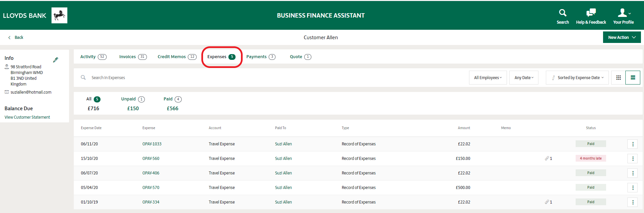
Task: Edit customer info with pencil icon
Action: click(x=56, y=60)
